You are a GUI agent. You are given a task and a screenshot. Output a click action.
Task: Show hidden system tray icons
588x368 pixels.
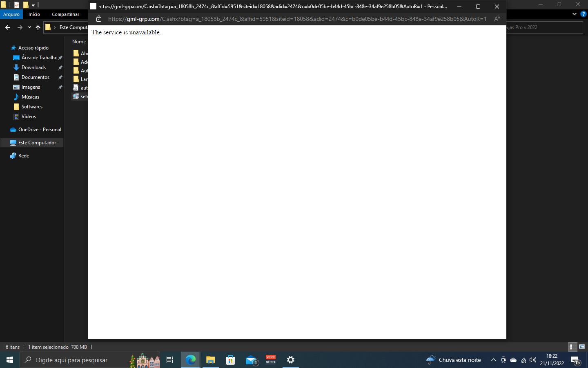tap(493, 360)
